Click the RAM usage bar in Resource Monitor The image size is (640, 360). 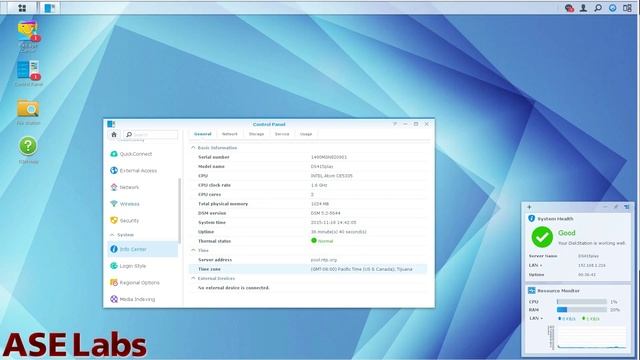pos(582,310)
